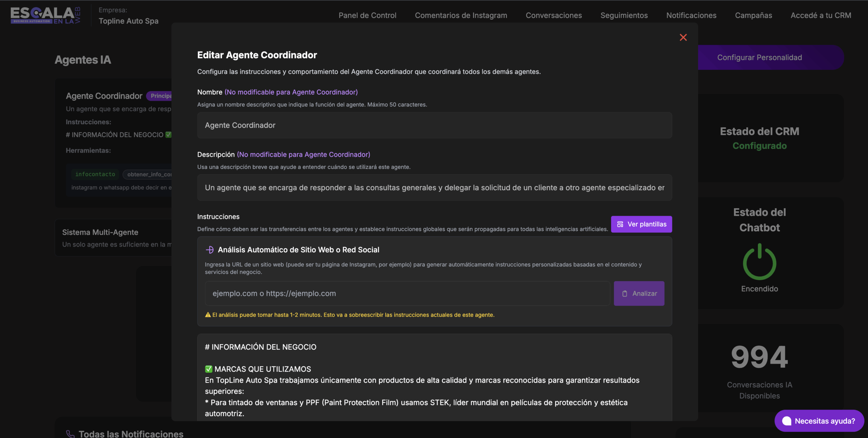Open Accedé a tu CRM link
Viewport: 868px width, 438px height.
(x=821, y=15)
